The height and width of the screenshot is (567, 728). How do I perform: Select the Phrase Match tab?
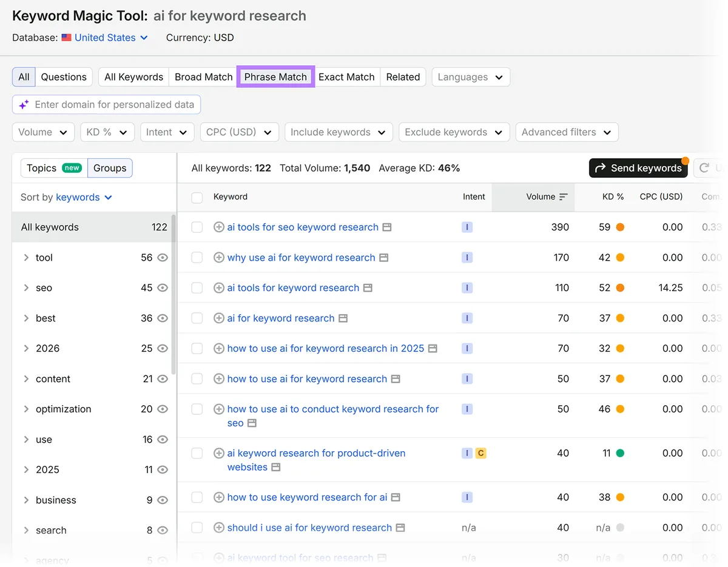[275, 77]
